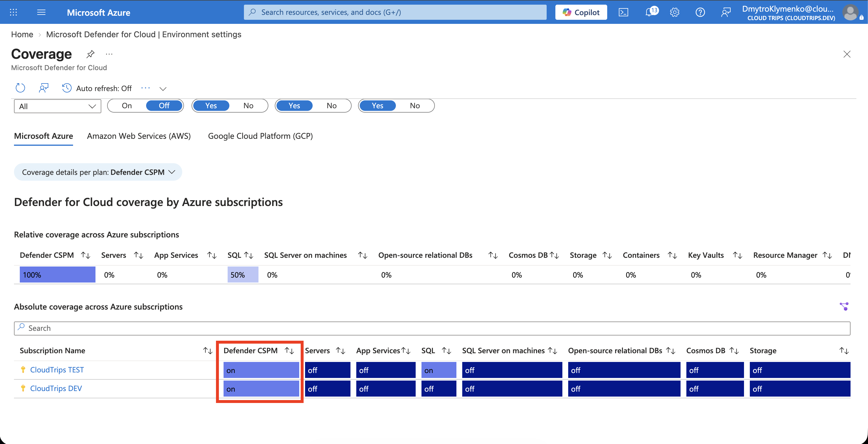This screenshot has height=444, width=868.
Task: Select No in the third filter toggle
Action: pos(332,106)
